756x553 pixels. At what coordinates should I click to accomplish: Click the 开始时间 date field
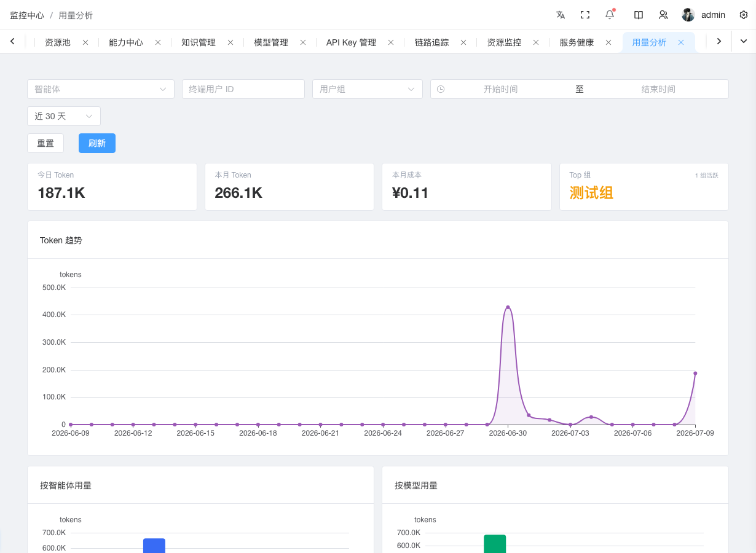[x=500, y=89]
